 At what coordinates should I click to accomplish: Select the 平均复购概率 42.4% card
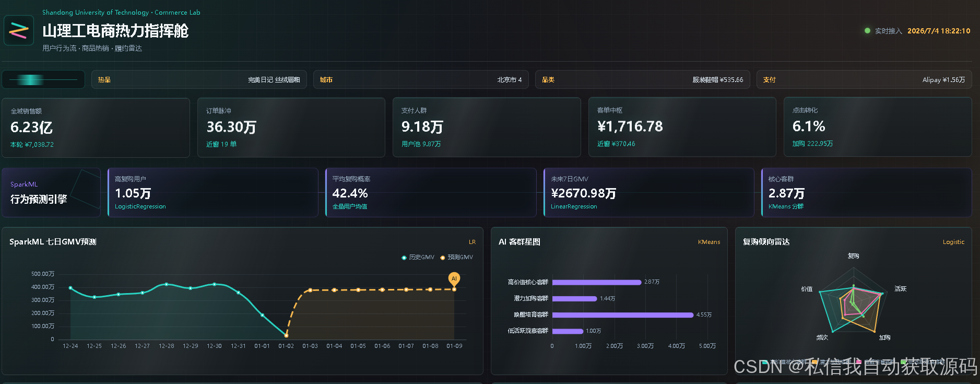click(431, 192)
